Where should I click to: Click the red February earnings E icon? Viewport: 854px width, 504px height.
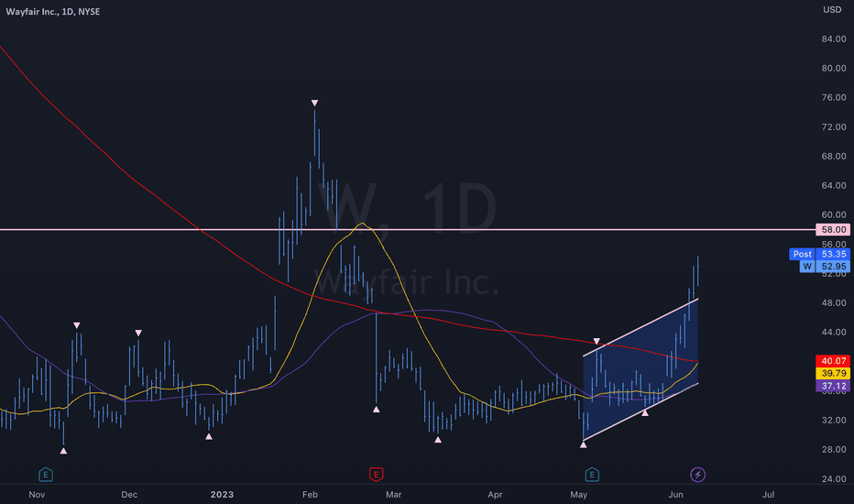point(376,475)
